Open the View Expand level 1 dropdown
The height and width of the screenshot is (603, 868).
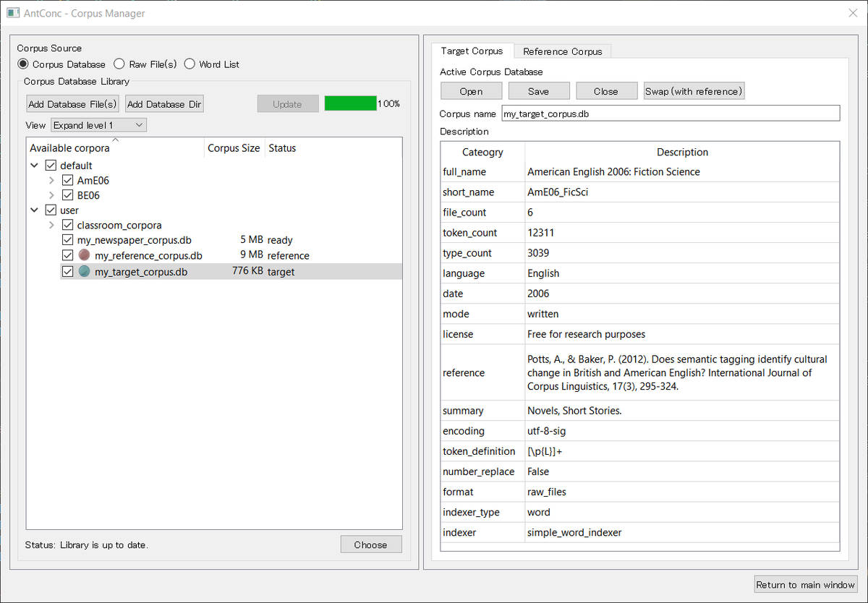coord(98,125)
